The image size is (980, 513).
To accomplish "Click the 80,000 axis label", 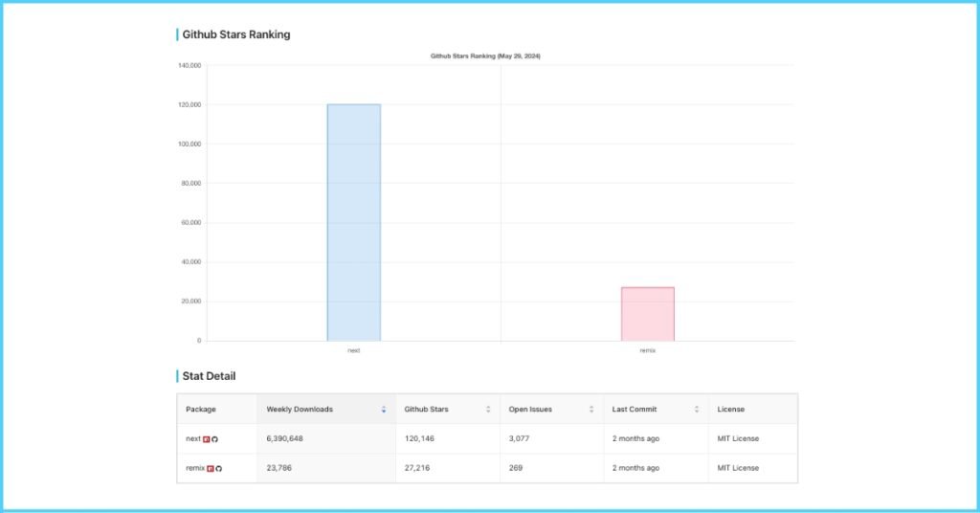I will pyautogui.click(x=191, y=184).
